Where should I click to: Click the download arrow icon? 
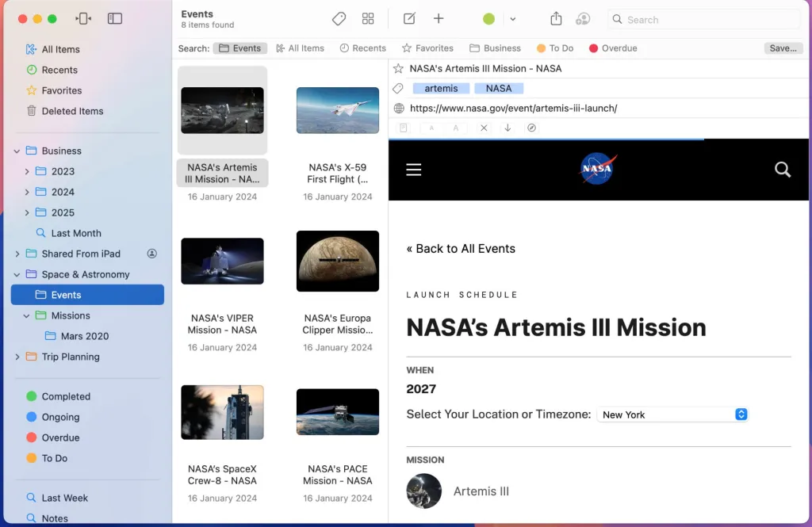tap(507, 128)
